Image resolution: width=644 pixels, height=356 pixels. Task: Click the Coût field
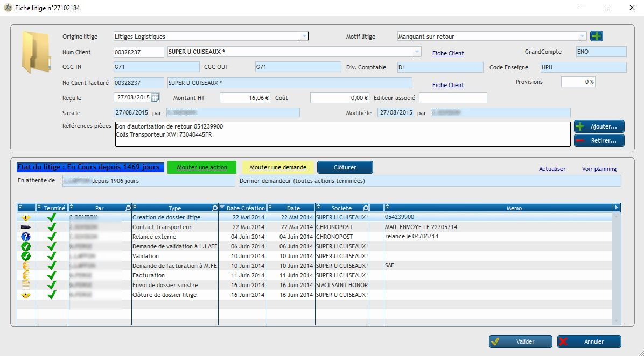(x=340, y=98)
